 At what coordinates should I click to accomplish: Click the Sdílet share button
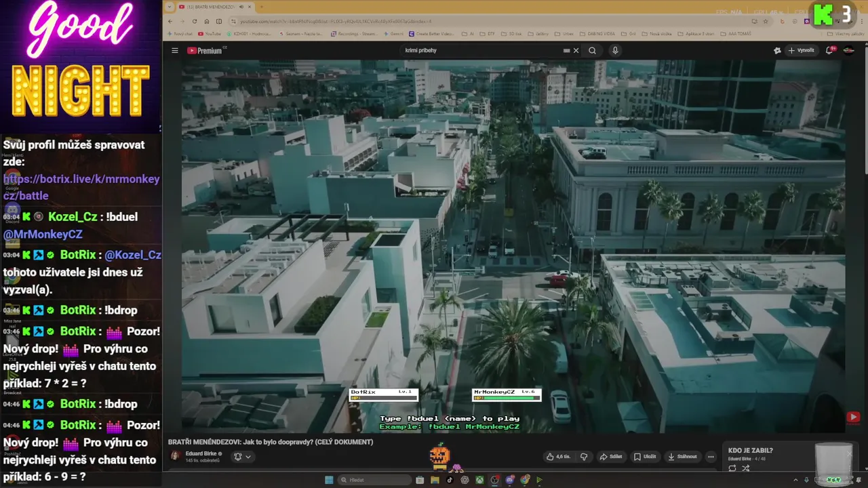point(611,457)
